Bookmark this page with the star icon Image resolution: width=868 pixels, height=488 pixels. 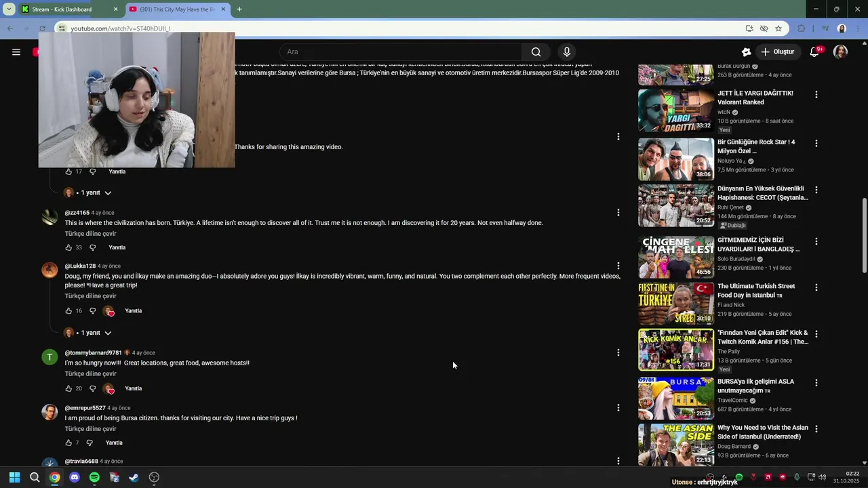click(x=778, y=28)
